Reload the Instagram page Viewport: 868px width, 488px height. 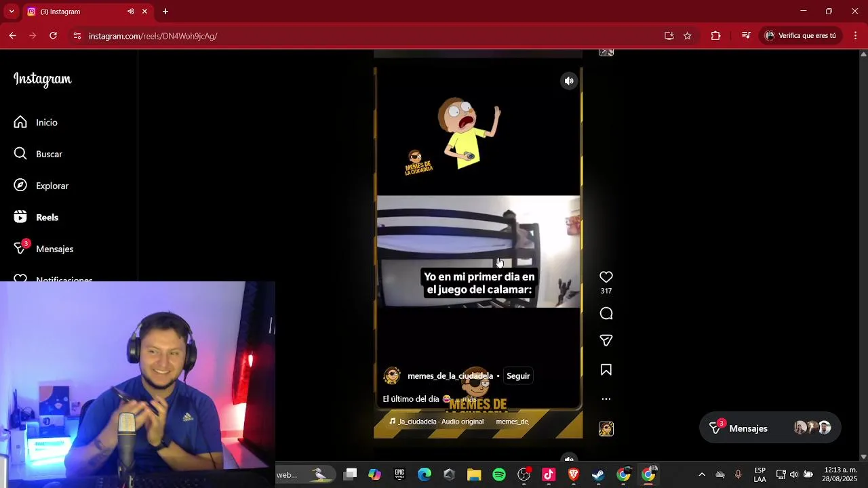click(53, 36)
